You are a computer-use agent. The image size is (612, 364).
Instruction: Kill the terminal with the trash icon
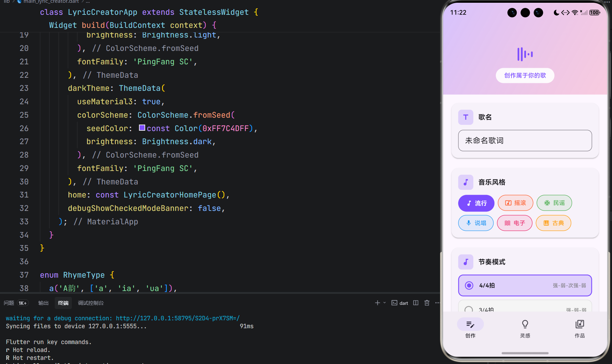tap(427, 303)
